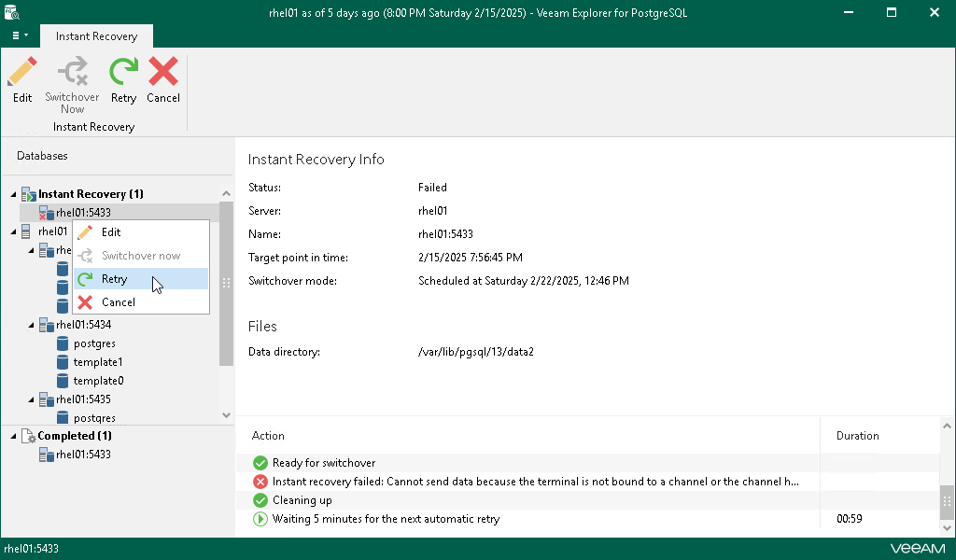Image resolution: width=956 pixels, height=560 pixels.
Task: Click green check icon for Ready for switchover
Action: [260, 463]
